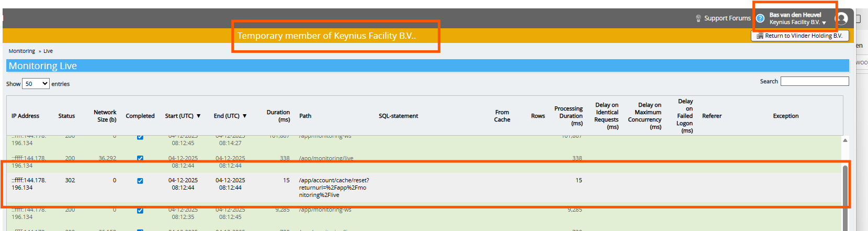Click the sort arrow next to Start (UTC)

[x=198, y=116]
